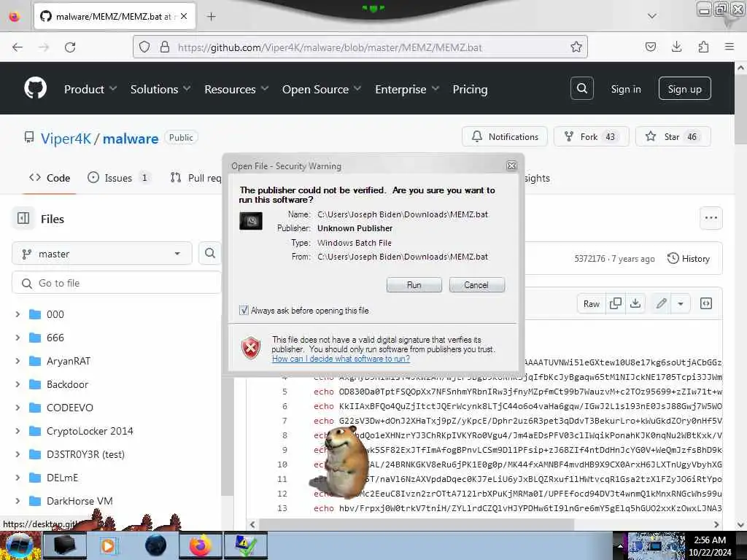
Task: Fork the repository
Action: [x=591, y=136]
